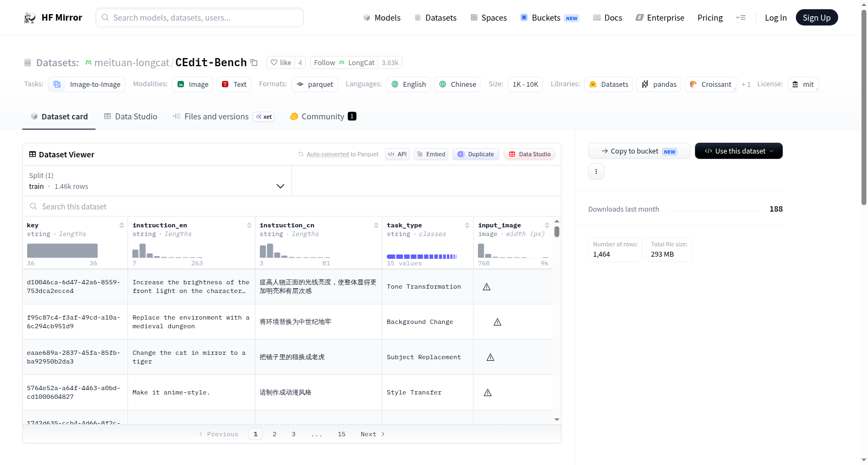Select the English language tag
This screenshot has width=868, height=465.
(x=409, y=84)
